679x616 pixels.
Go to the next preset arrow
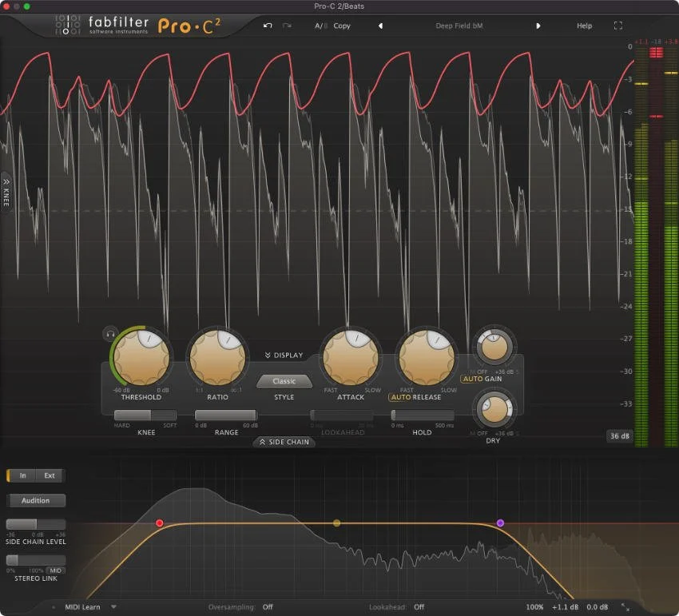click(538, 26)
